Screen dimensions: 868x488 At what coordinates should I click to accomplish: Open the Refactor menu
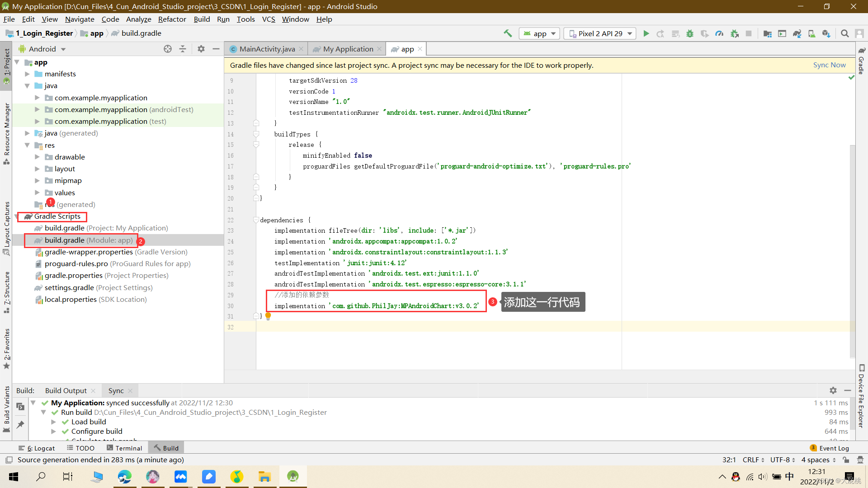(x=172, y=19)
